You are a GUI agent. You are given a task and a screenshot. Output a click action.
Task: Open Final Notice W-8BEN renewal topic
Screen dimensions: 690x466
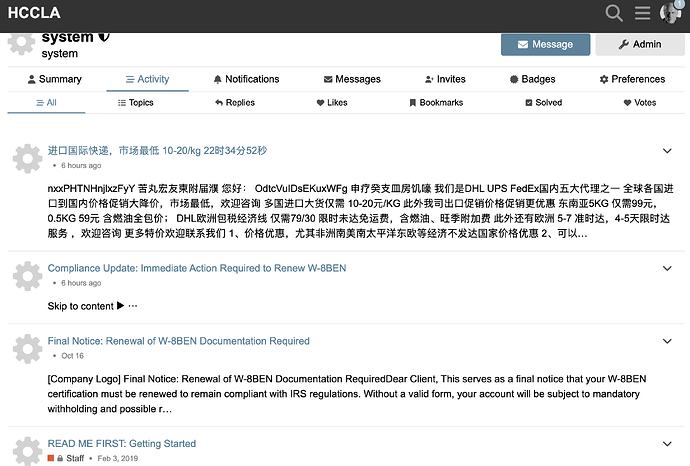(x=178, y=341)
